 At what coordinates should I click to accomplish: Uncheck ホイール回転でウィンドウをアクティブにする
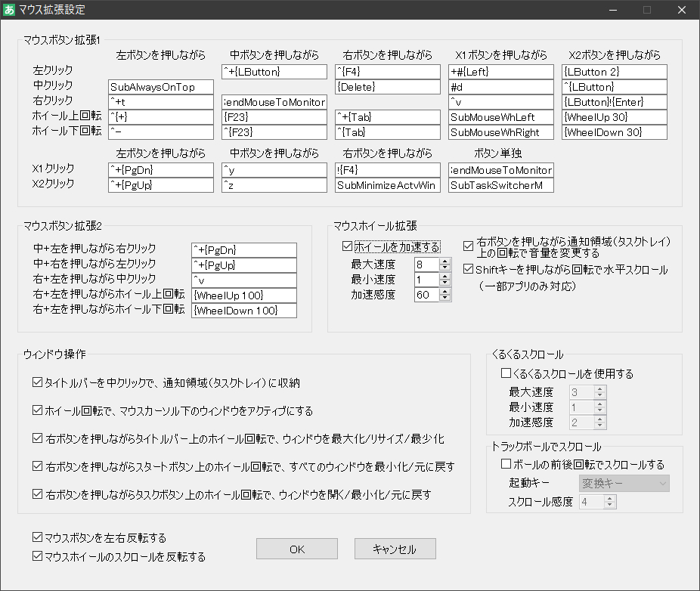point(37,408)
